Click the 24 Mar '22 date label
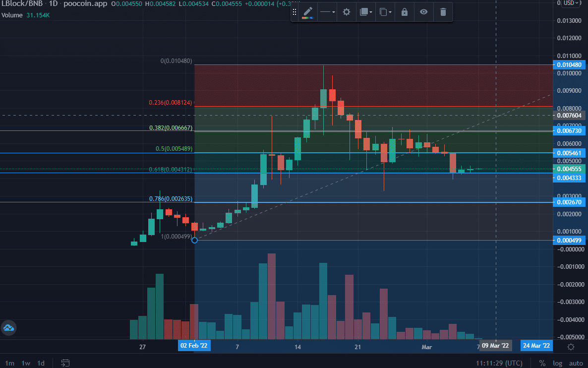 [x=536, y=346]
